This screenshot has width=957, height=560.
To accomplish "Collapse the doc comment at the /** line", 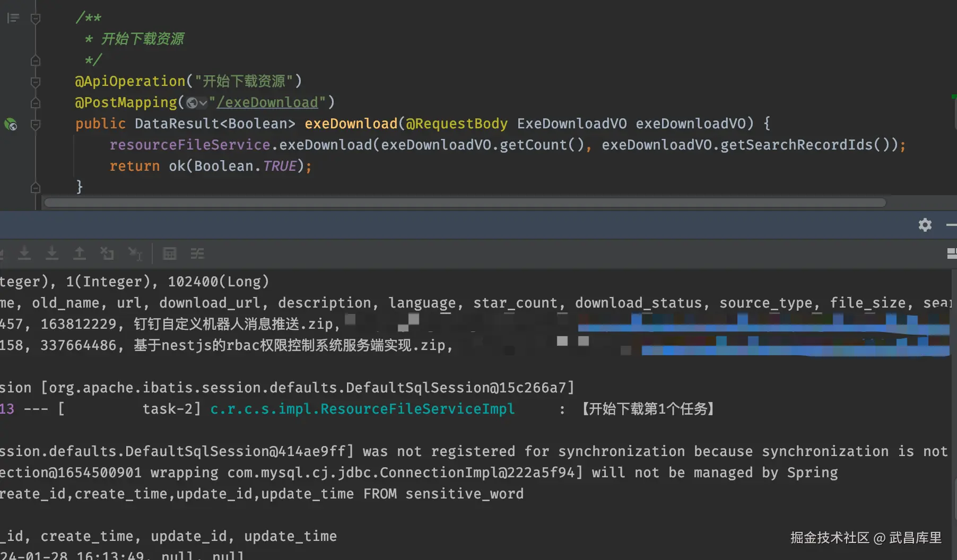I will pyautogui.click(x=36, y=19).
